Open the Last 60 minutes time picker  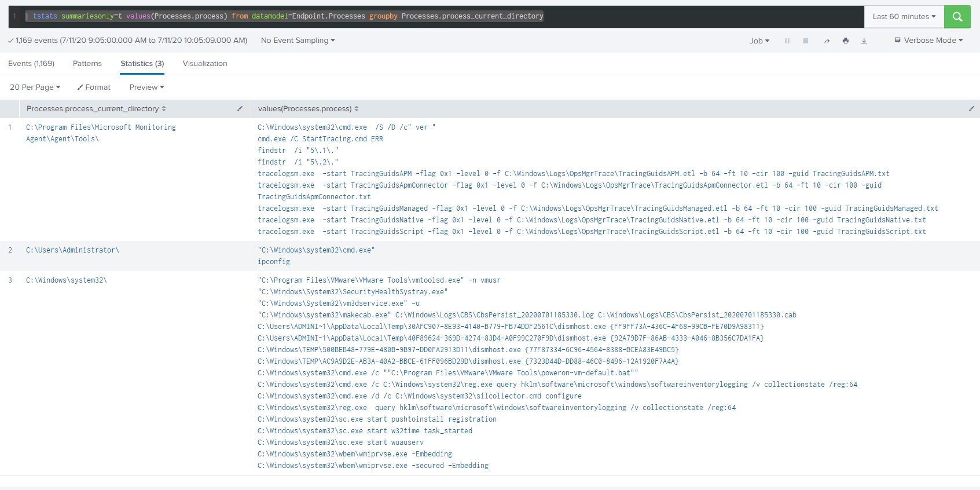pos(904,17)
